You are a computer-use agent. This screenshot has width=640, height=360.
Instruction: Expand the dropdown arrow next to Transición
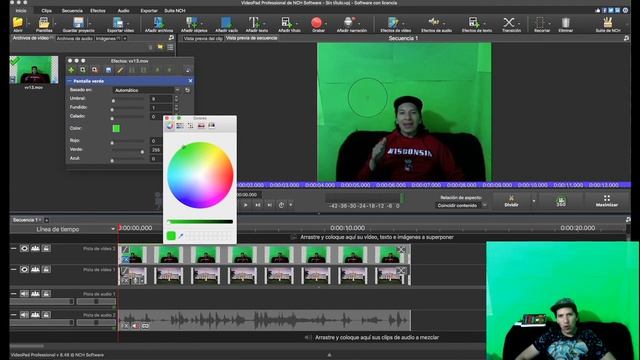(x=519, y=24)
